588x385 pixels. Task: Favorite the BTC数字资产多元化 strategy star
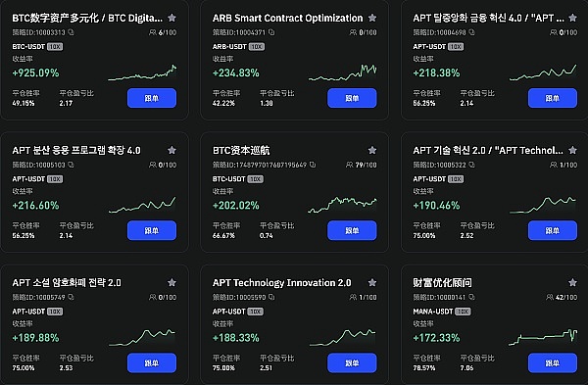(x=171, y=18)
